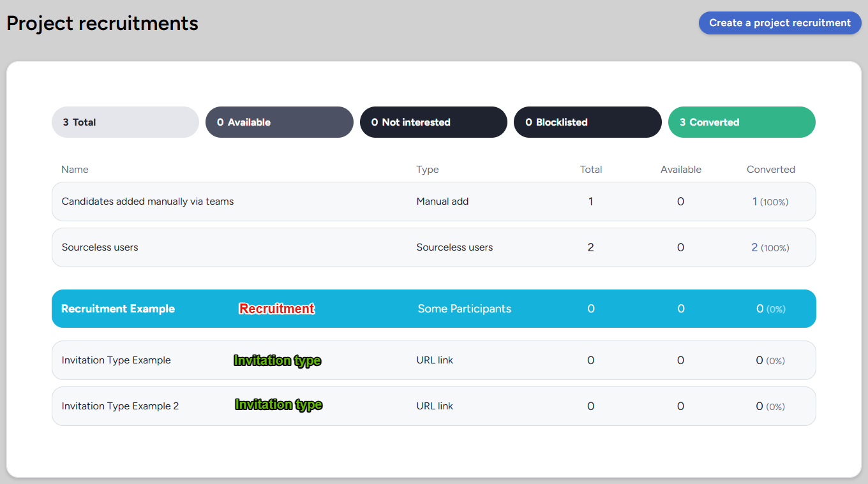Open Candidates added manually via teams row
The image size is (868, 484).
[434, 202]
